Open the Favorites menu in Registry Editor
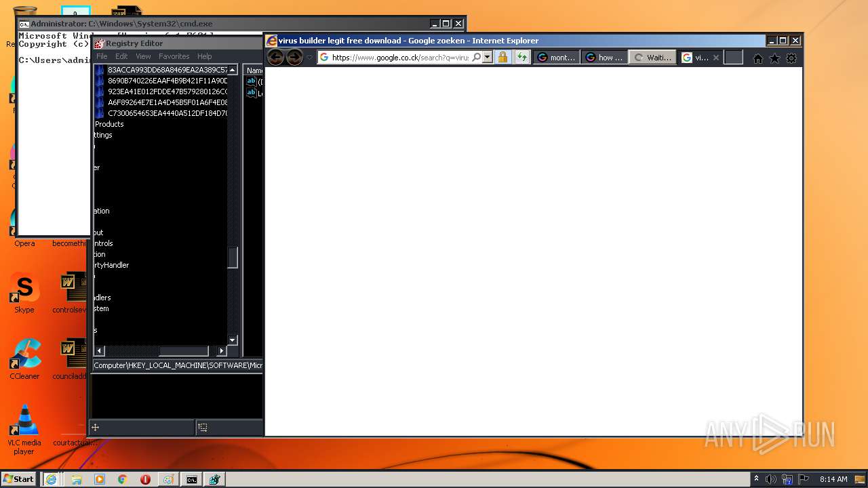Image resolution: width=868 pixels, height=488 pixels. pos(174,56)
